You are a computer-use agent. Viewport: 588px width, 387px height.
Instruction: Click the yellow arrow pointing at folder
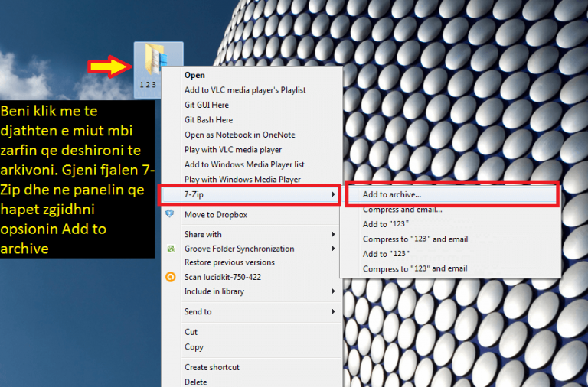108,67
